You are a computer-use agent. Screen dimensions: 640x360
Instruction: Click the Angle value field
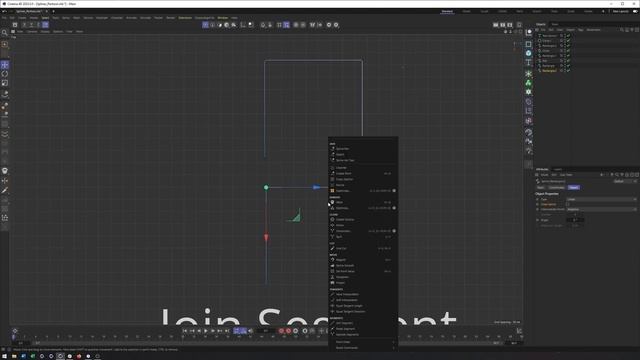point(575,220)
